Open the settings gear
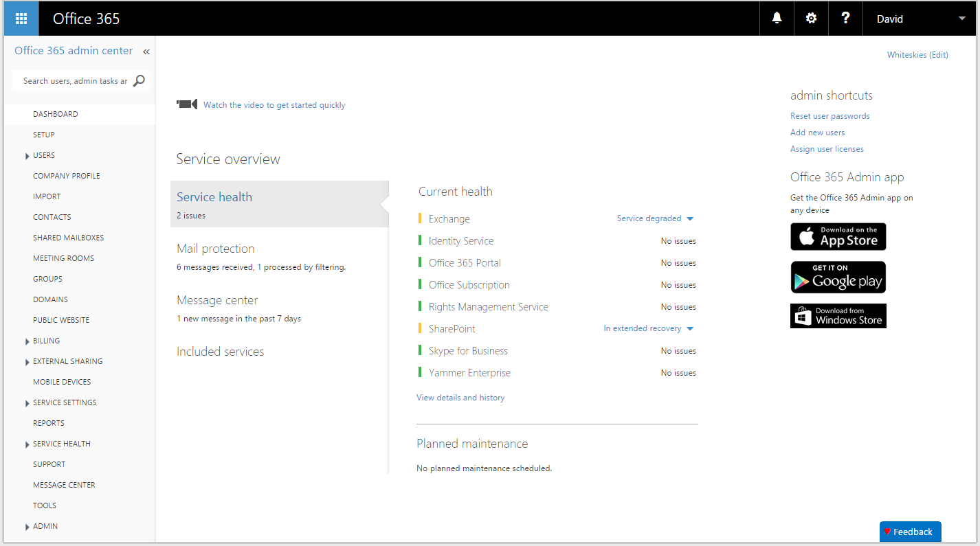Screen dimensions: 980x546 click(811, 19)
